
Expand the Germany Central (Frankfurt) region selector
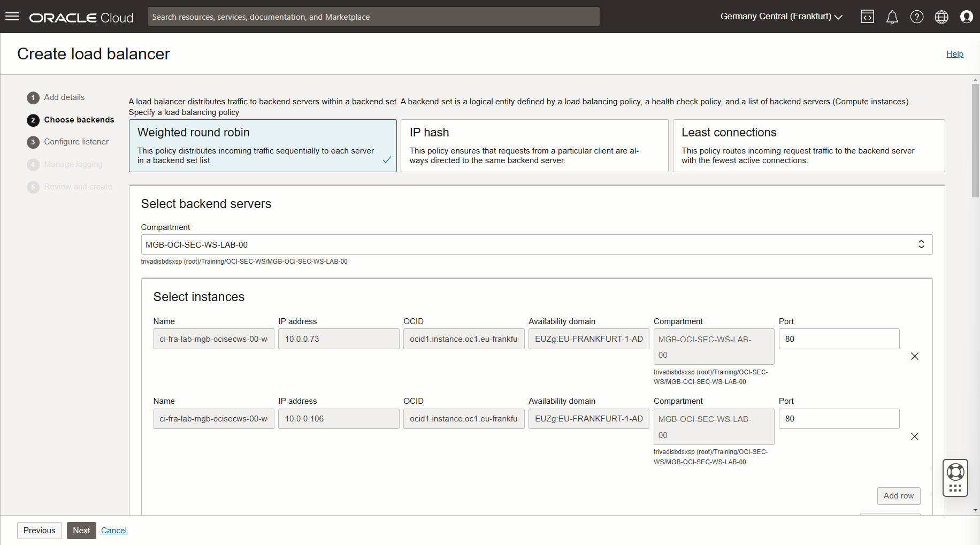(x=781, y=17)
